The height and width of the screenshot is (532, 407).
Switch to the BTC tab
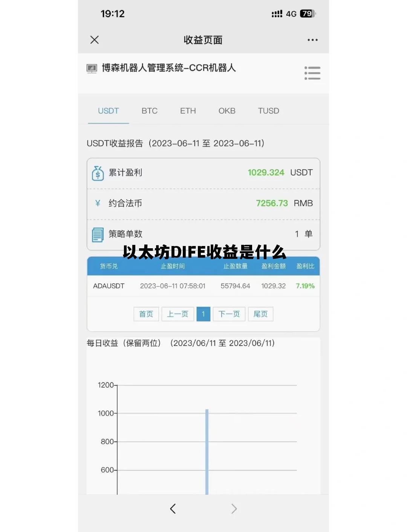point(150,111)
